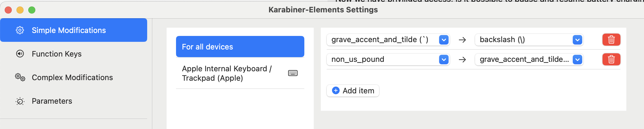Click the Add item button
The height and width of the screenshot is (129, 644).
point(353,91)
